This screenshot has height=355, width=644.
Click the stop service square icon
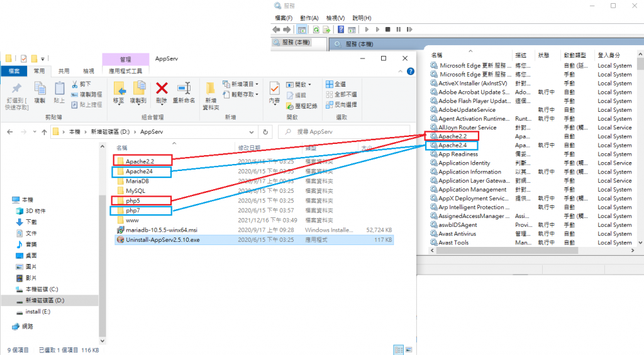click(387, 30)
